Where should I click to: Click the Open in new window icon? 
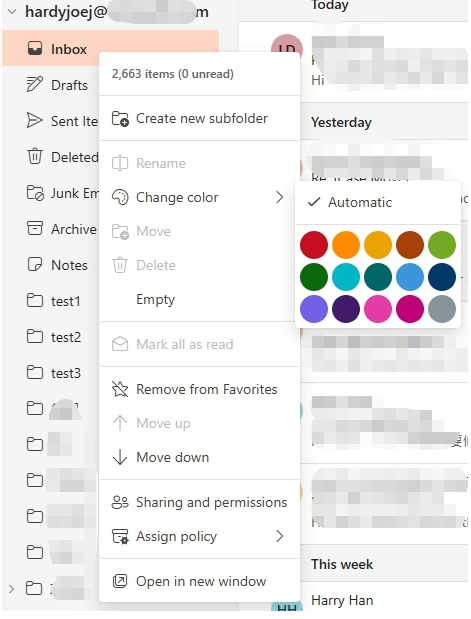(x=120, y=581)
